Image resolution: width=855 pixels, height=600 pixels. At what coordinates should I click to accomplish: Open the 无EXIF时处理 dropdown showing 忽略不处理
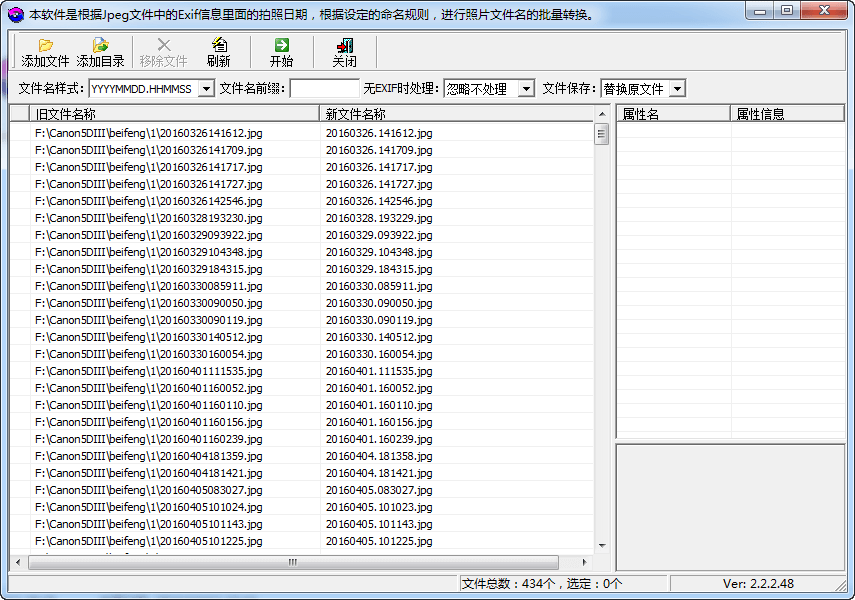pyautogui.click(x=526, y=88)
